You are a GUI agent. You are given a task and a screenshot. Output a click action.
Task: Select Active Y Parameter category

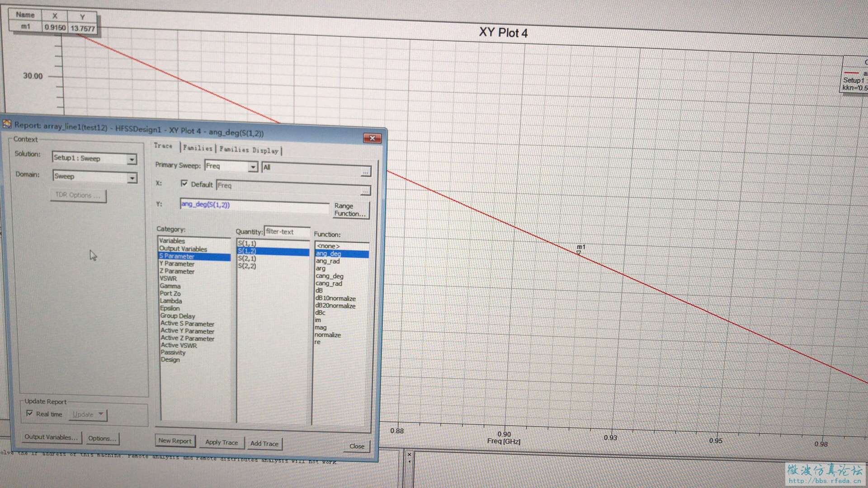tap(188, 331)
